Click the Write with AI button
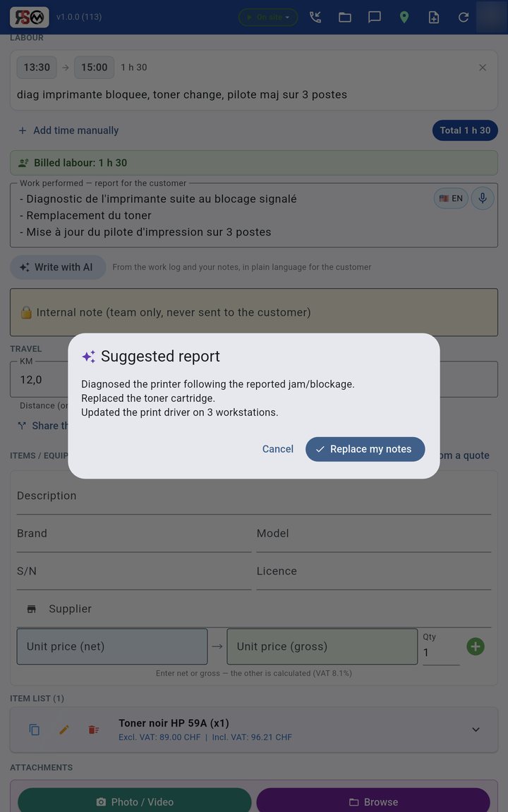 click(58, 267)
